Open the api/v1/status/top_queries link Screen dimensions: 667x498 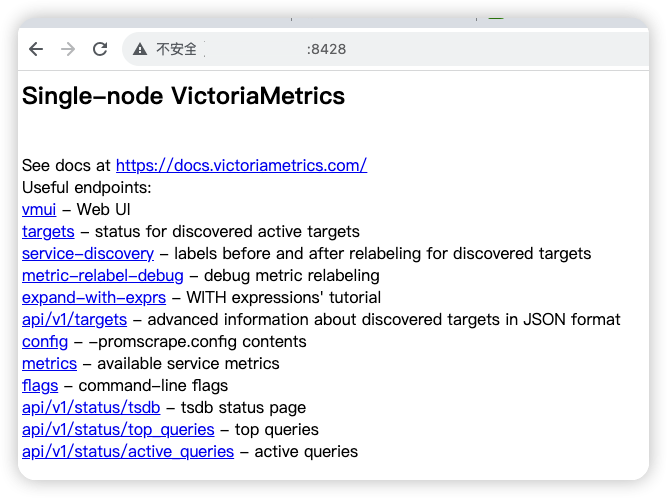[118, 430]
